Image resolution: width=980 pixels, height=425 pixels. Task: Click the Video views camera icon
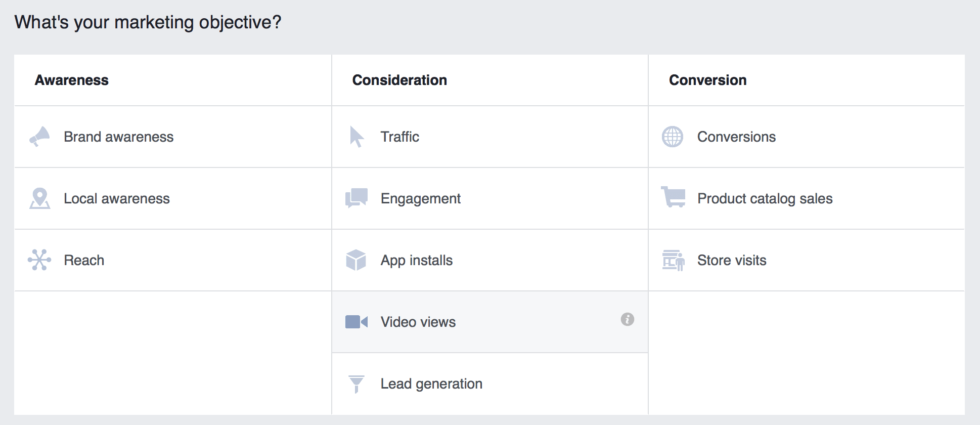(x=356, y=322)
